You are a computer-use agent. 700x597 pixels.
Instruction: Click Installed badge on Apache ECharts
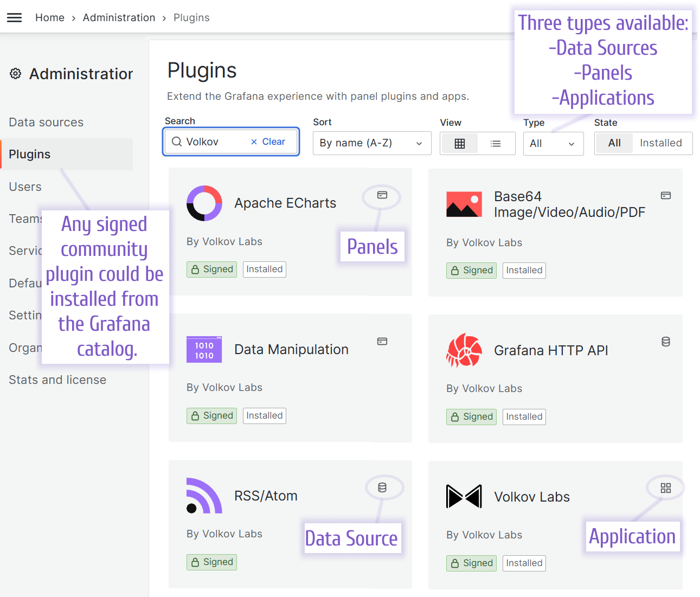265,269
